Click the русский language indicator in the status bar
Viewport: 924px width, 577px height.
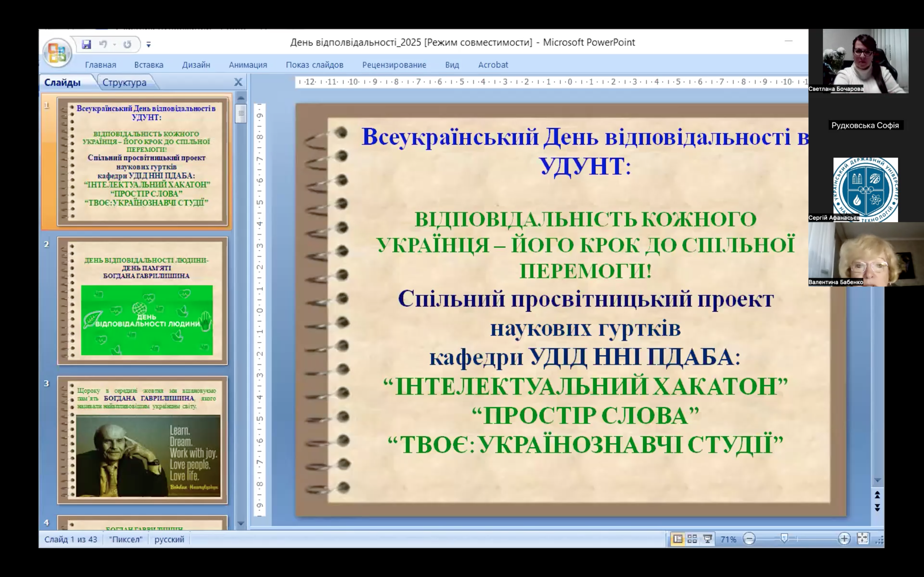(x=169, y=539)
